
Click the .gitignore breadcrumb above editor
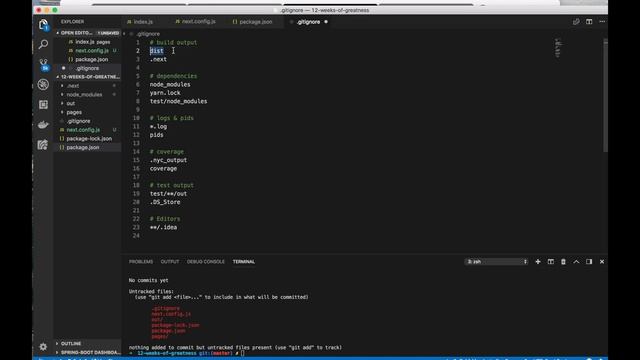point(148,34)
